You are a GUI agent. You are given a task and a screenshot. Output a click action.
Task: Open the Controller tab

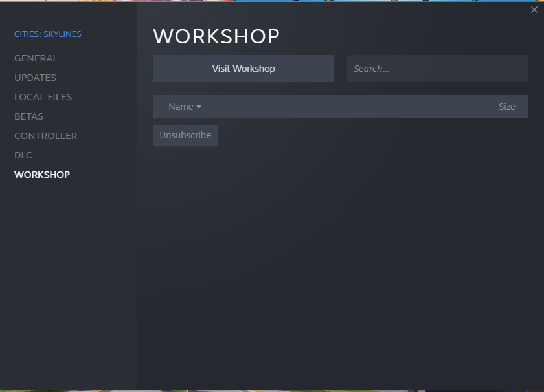pos(46,136)
